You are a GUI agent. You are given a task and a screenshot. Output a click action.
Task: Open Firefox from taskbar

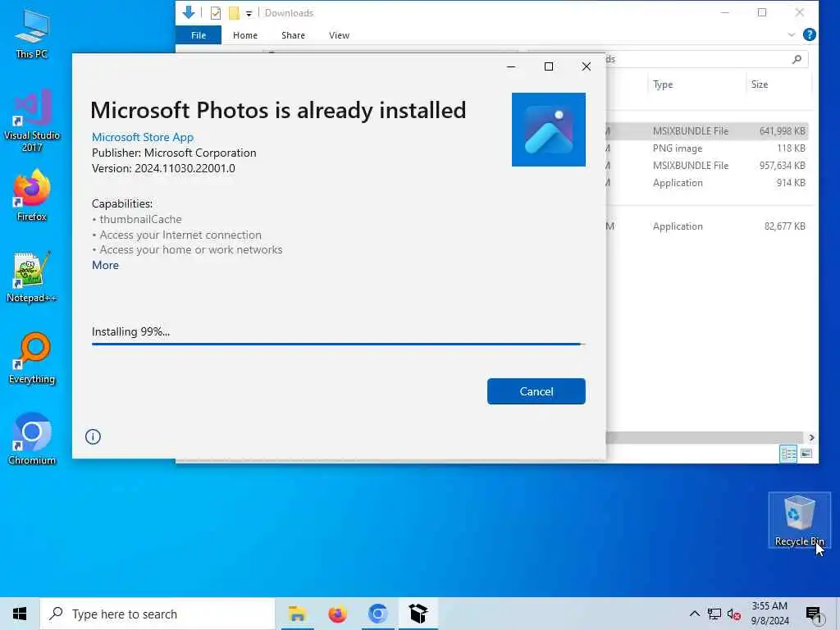click(x=337, y=614)
